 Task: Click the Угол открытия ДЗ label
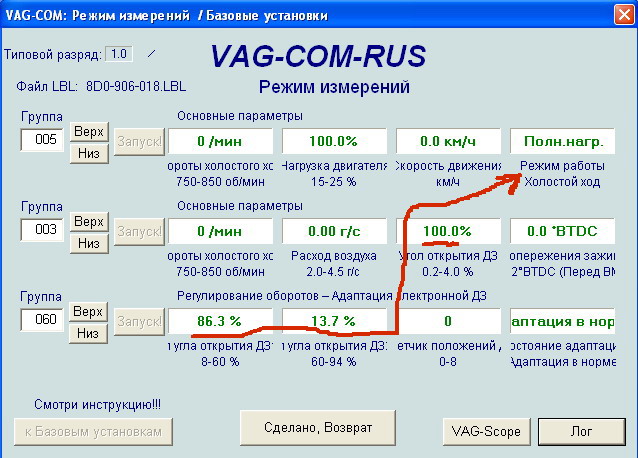(448, 256)
